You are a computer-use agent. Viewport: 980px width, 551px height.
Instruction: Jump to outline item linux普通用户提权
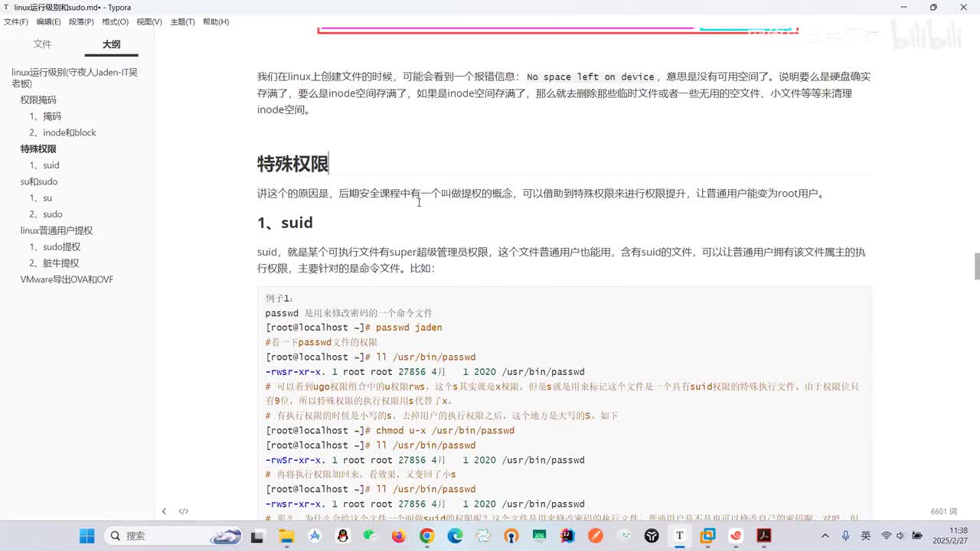pyautogui.click(x=56, y=230)
